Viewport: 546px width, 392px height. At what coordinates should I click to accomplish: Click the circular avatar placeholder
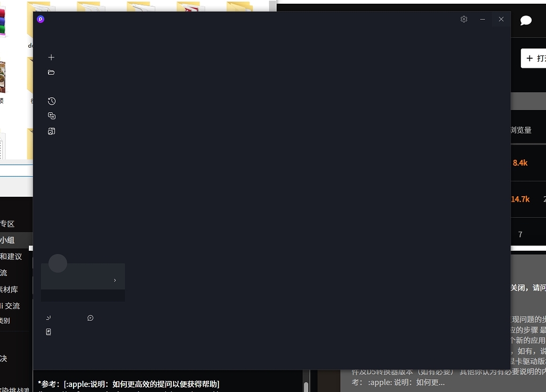click(58, 263)
